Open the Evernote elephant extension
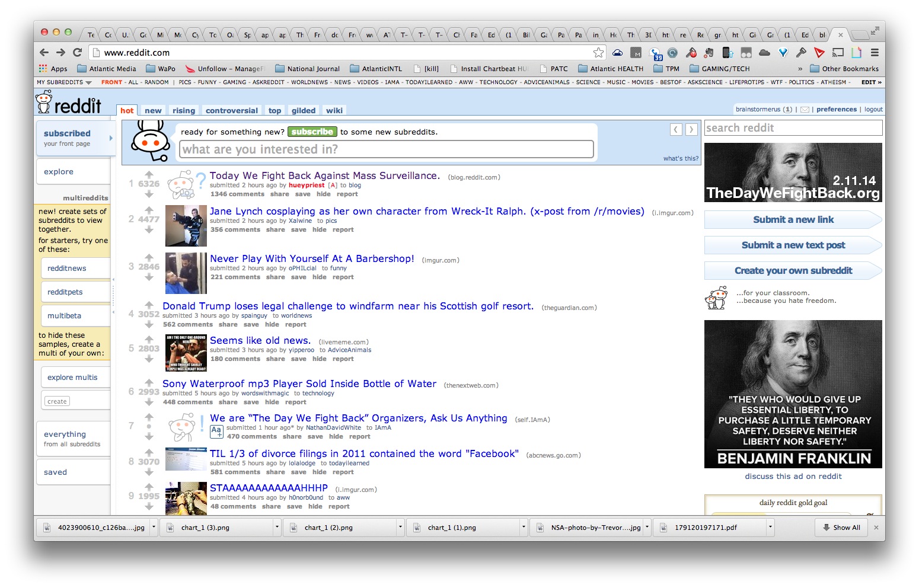Viewport: 919px width, 588px height. [709, 53]
